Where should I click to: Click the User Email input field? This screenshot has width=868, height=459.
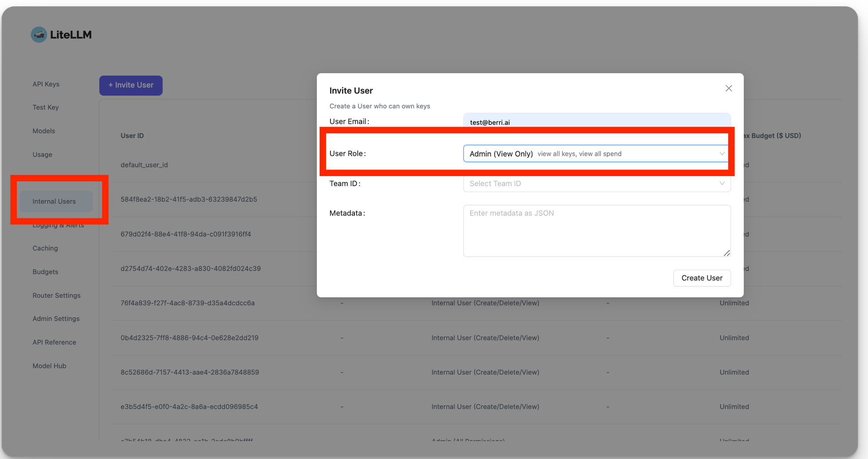597,121
